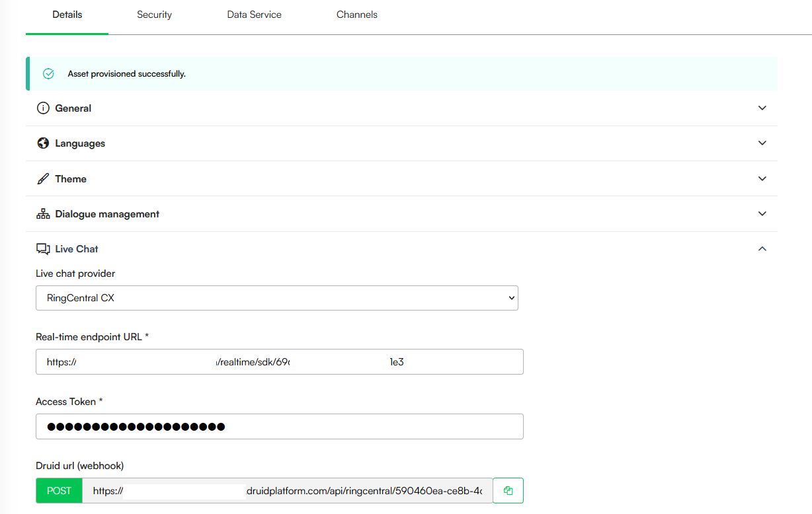Screen dimensions: 812x514
Task: Click the General info icon
Action: 43,108
